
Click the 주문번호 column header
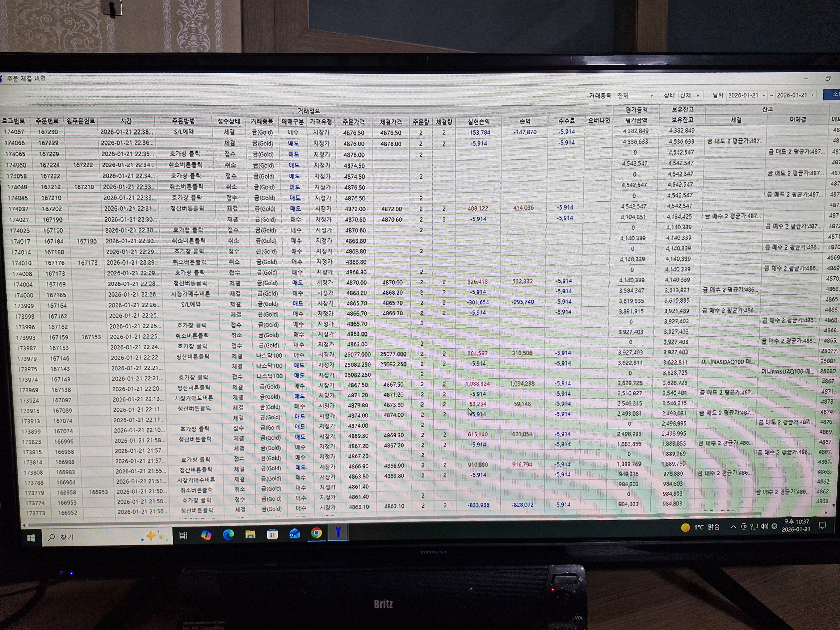point(47,121)
